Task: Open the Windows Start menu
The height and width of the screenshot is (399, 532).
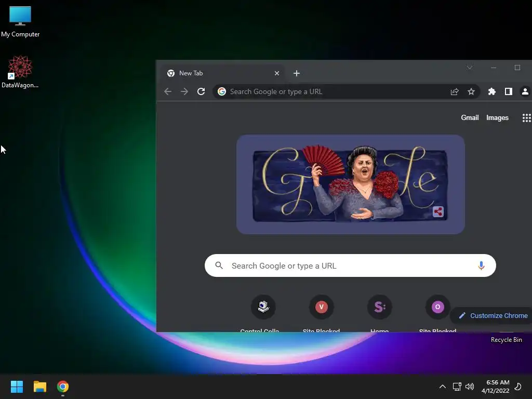Action: point(17,387)
